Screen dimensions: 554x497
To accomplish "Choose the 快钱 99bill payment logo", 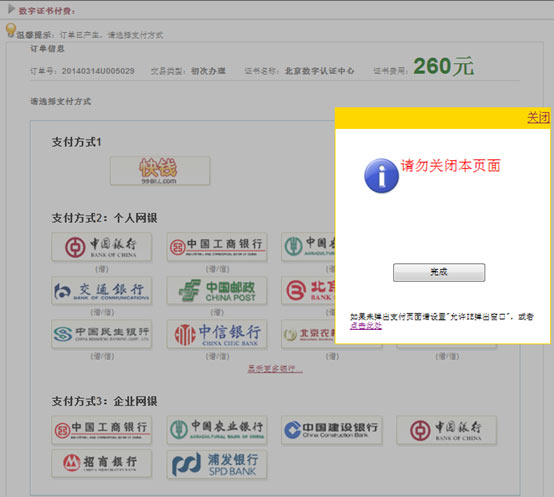I will (x=160, y=171).
